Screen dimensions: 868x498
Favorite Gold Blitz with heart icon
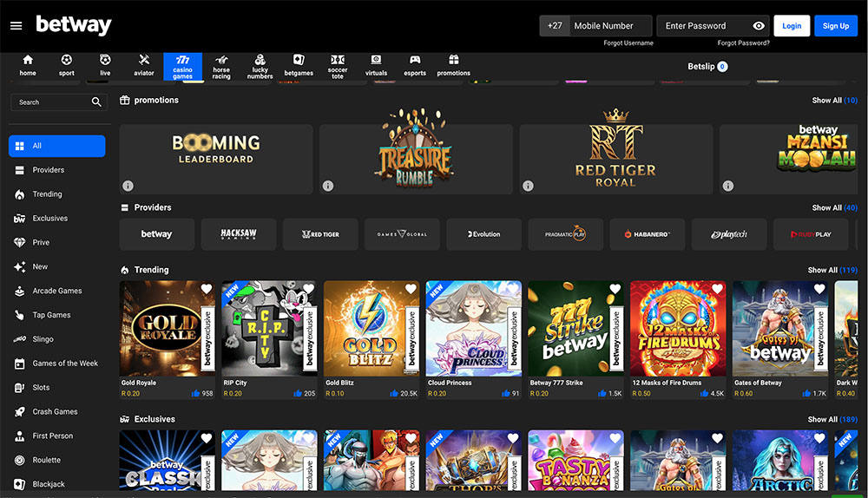tap(411, 289)
